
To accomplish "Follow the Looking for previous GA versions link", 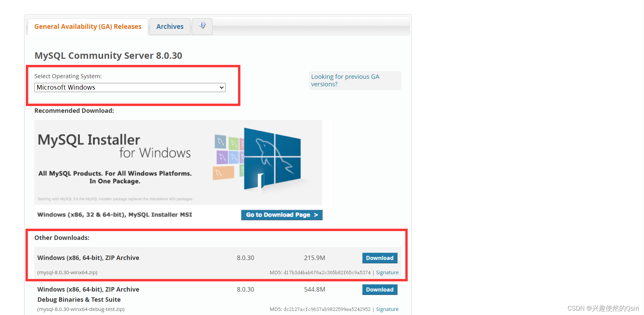I will point(345,81).
